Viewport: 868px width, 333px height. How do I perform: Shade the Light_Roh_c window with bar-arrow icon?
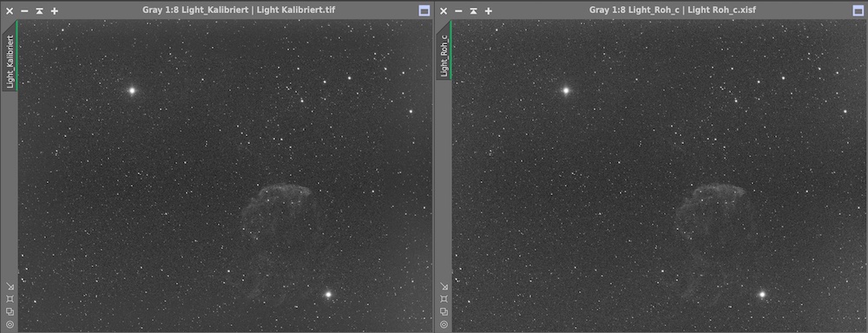[473, 10]
